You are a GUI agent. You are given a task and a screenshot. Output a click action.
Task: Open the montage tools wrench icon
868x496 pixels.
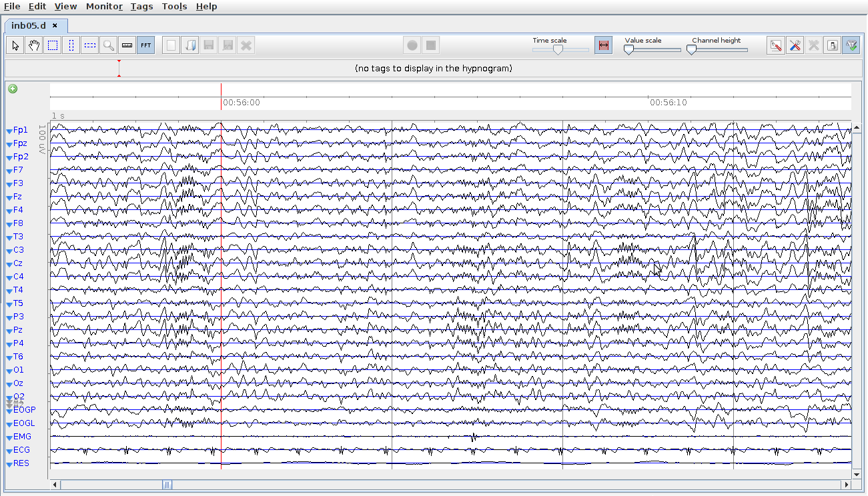coord(795,45)
